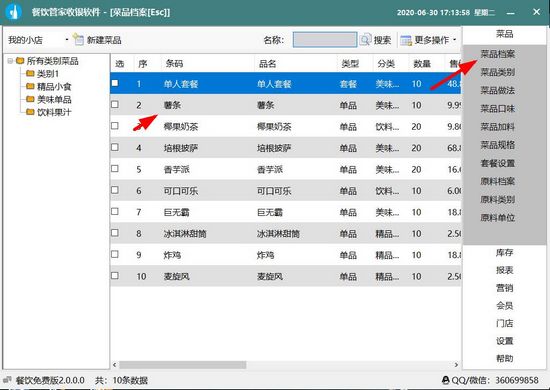Click status bar icon beside 餐饮免费版
The width and height of the screenshot is (550, 390).
click(7, 380)
